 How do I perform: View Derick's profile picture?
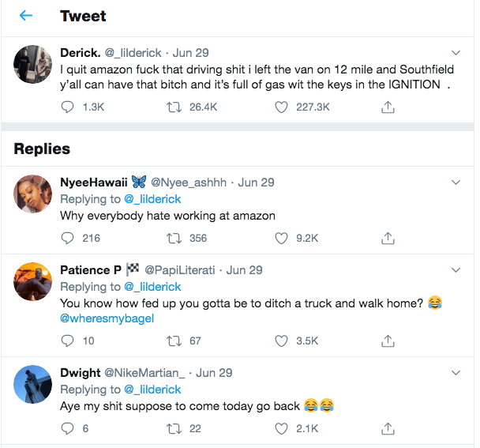33,65
